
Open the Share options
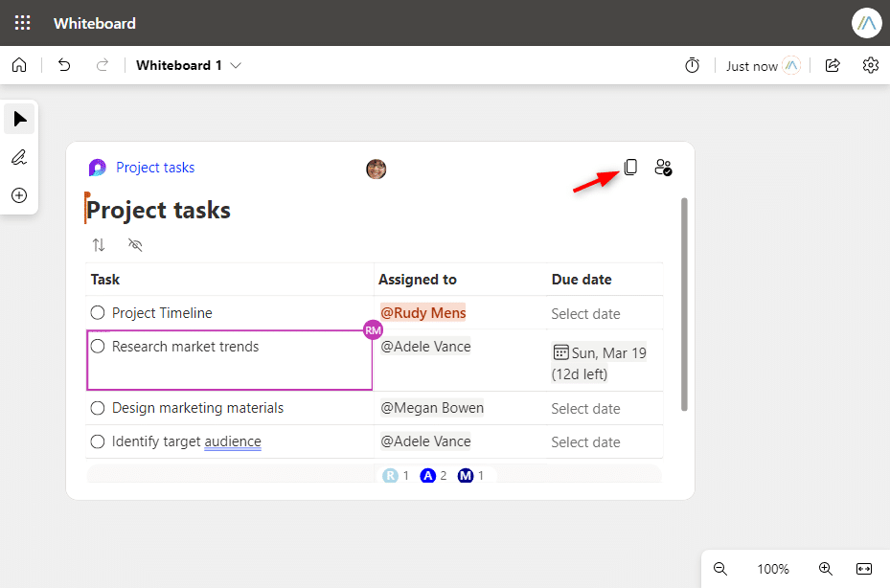(832, 65)
